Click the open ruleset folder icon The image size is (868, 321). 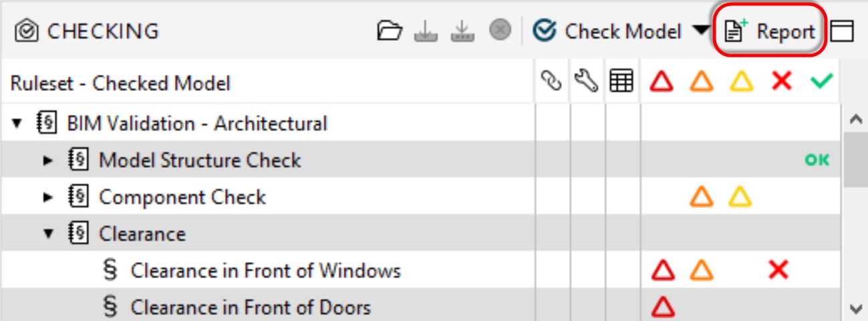coord(391,31)
